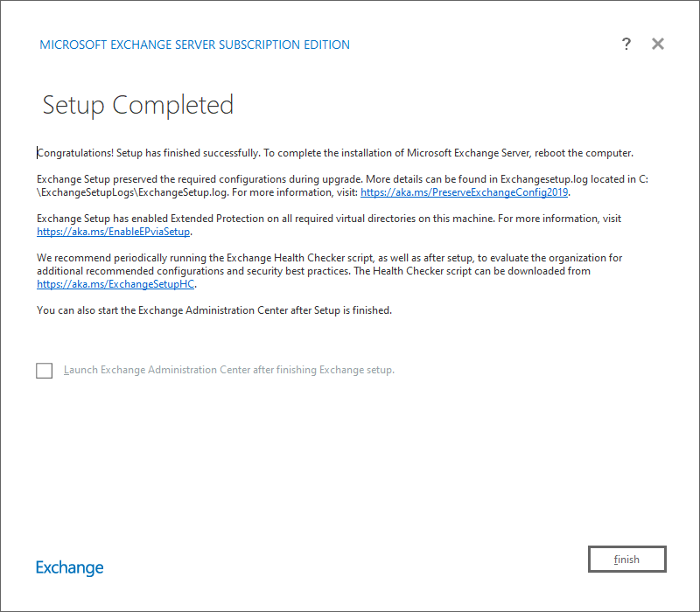Image resolution: width=700 pixels, height=612 pixels.
Task: Click the Microsoft Exchange Server Subscription Edition title
Action: click(194, 45)
